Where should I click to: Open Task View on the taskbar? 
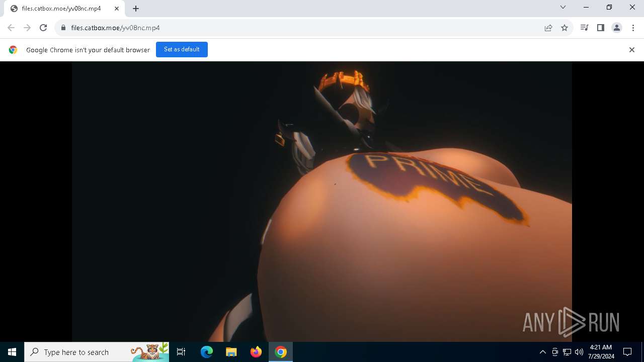(x=181, y=352)
